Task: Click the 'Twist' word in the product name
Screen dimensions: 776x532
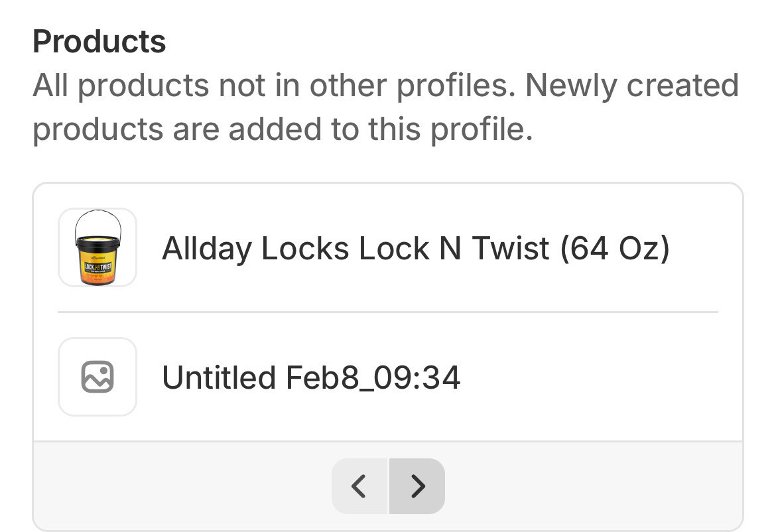Action: click(510, 248)
